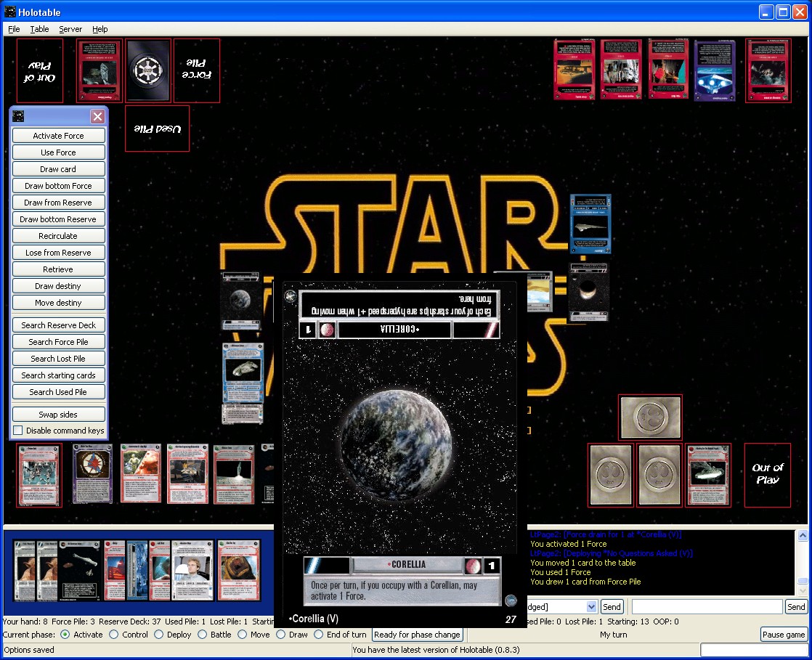Choose Draw from Reserve

[x=59, y=203]
